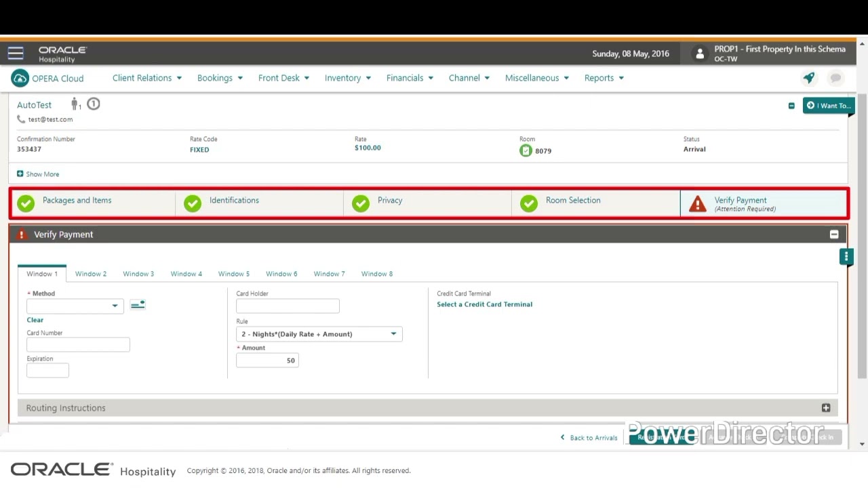The image size is (868, 488).
Task: Click the page vertical scrollbar
Action: (862, 237)
